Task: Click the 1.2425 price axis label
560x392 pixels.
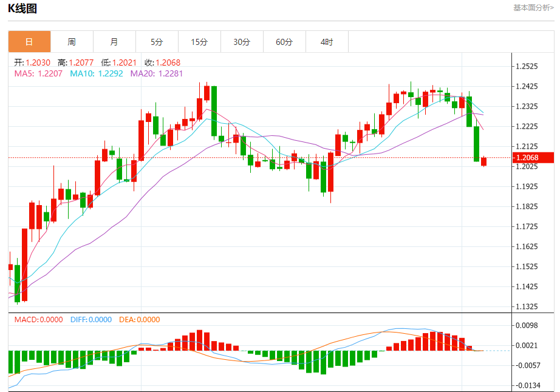Action: click(x=527, y=86)
